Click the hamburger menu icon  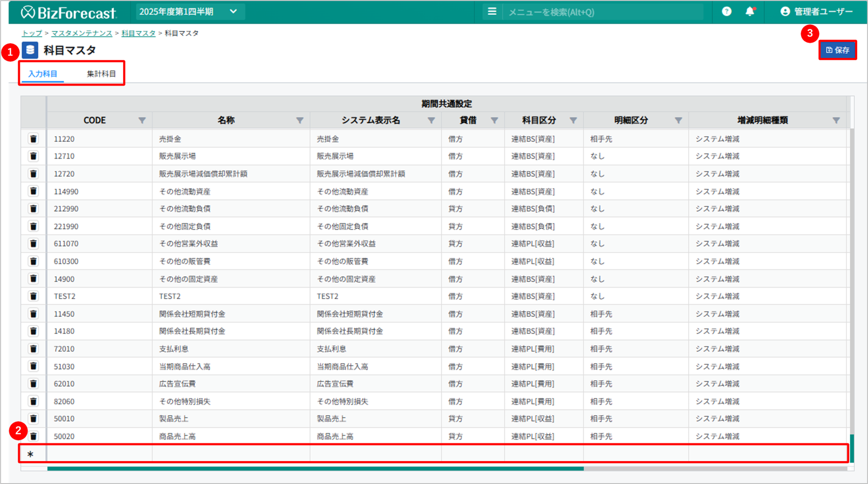(x=492, y=12)
